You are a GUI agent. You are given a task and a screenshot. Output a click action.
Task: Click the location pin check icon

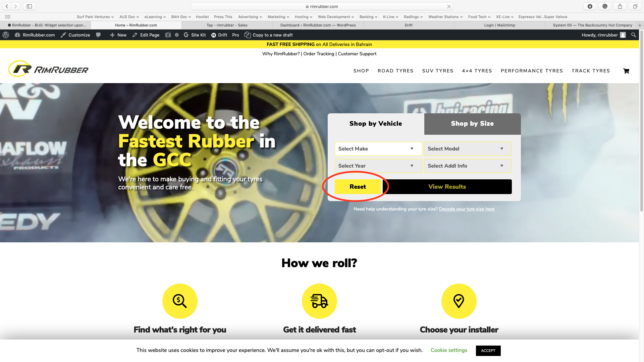pyautogui.click(x=459, y=301)
